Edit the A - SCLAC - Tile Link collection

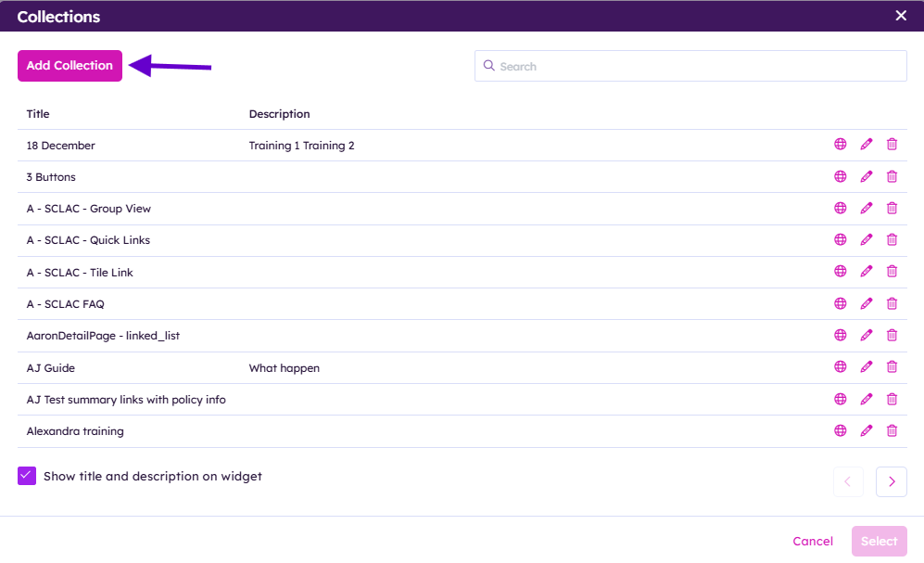pyautogui.click(x=867, y=272)
